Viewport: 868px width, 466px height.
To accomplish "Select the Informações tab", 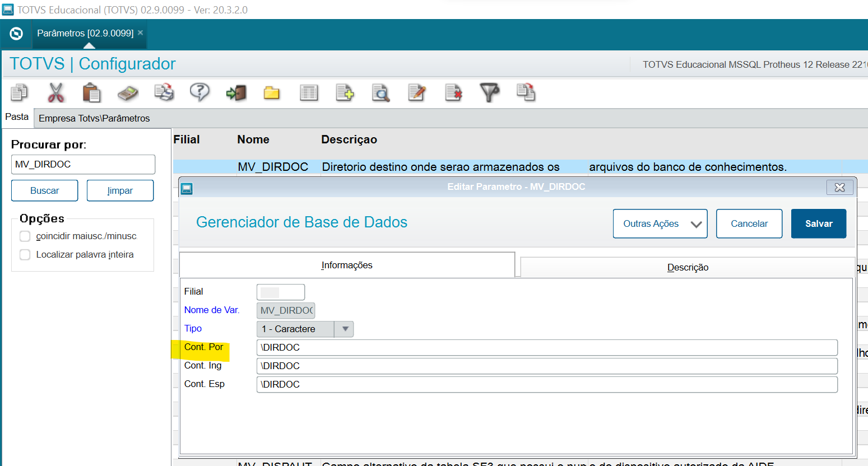I will (x=346, y=265).
